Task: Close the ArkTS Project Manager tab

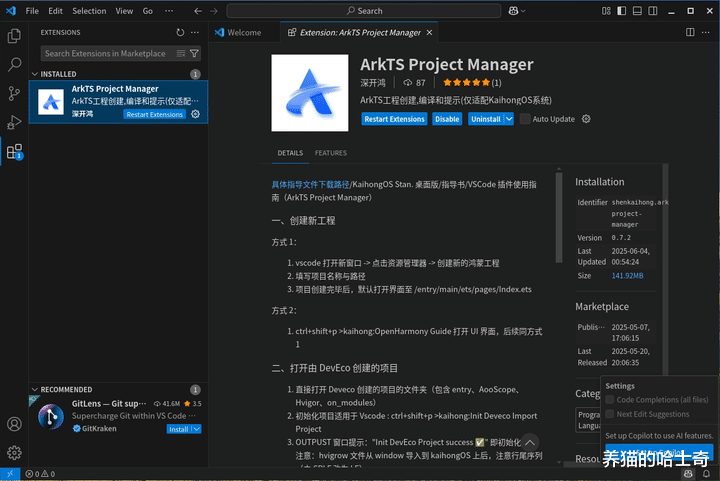Action: (x=429, y=33)
